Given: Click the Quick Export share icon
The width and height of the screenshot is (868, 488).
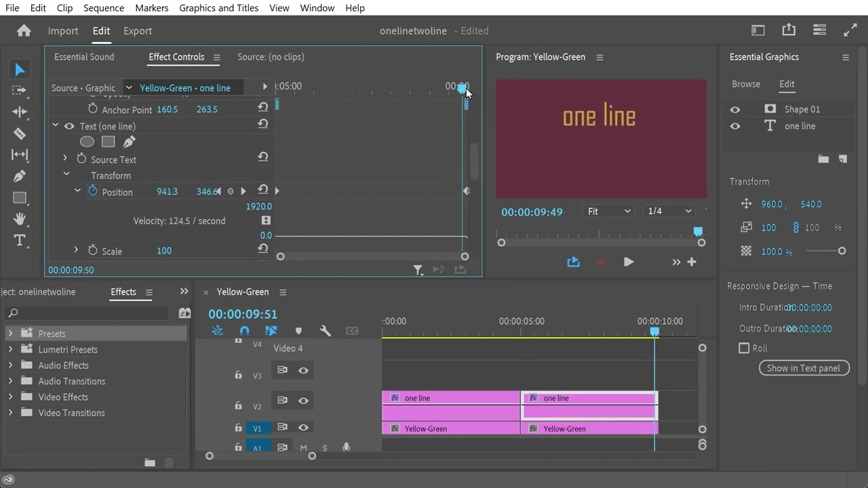Looking at the screenshot, I should click(x=789, y=30).
